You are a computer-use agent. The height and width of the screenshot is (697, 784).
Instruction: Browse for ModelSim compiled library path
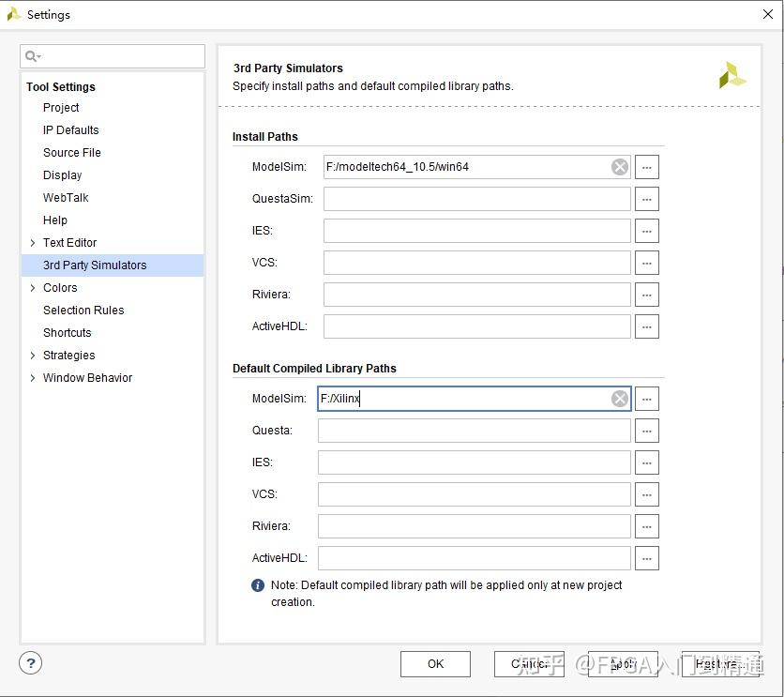click(x=646, y=399)
